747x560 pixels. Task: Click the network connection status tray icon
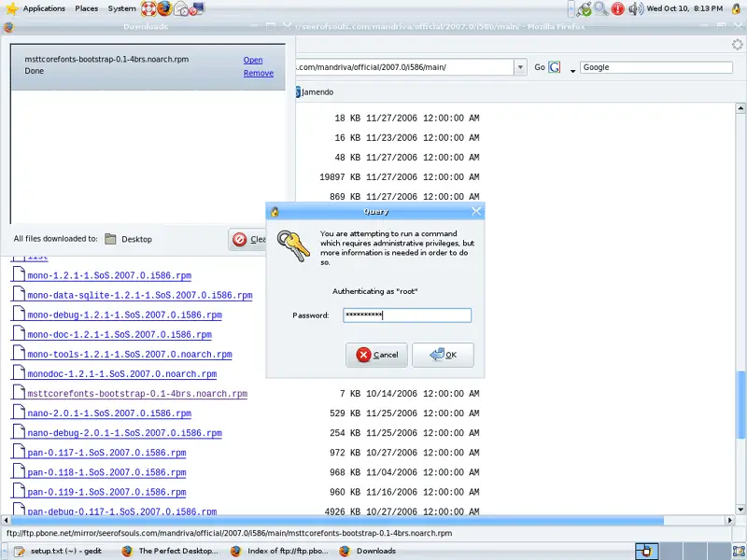(585, 8)
